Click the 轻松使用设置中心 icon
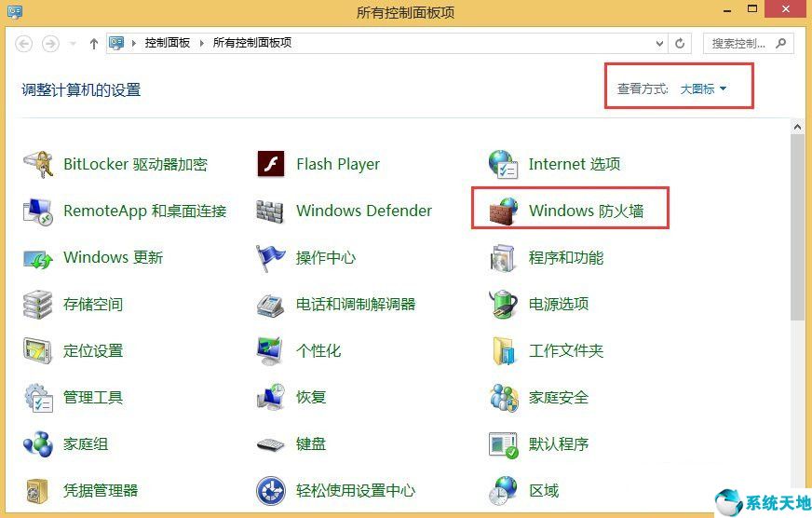The image size is (812, 518). [270, 491]
